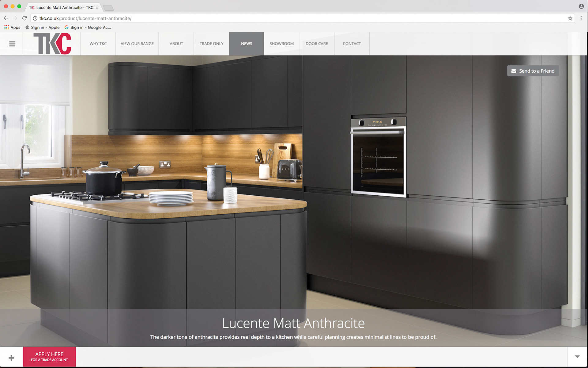Open the View Our Range menu
Image resolution: width=588 pixels, height=368 pixels.
(137, 44)
